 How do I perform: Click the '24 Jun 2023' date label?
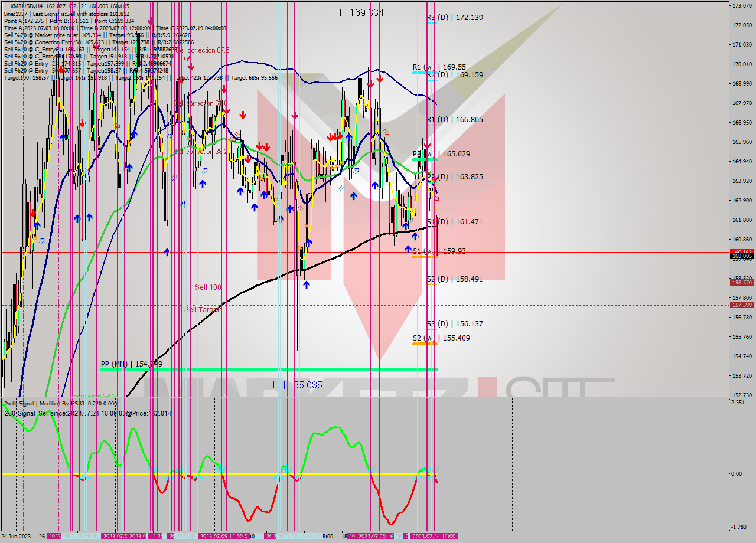(x=17, y=537)
